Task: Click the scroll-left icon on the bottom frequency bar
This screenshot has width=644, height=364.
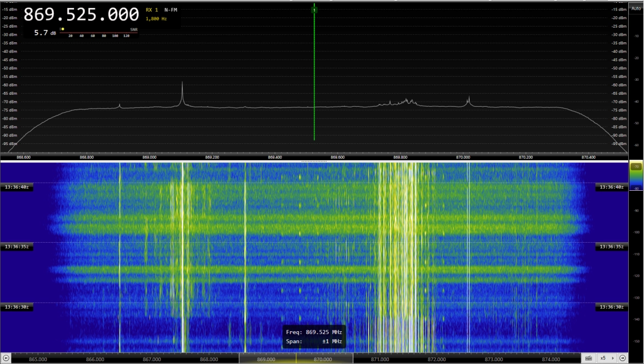Action: pyautogui.click(x=6, y=358)
